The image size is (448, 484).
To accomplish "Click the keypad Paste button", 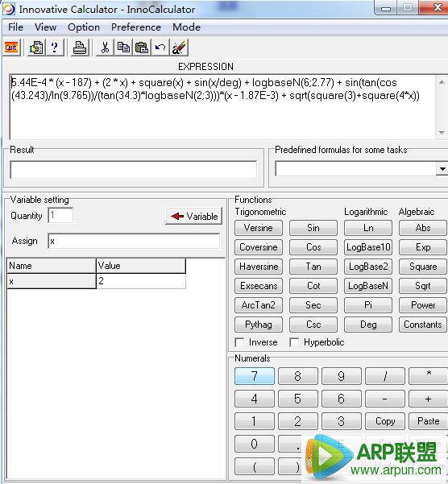I will [x=428, y=421].
